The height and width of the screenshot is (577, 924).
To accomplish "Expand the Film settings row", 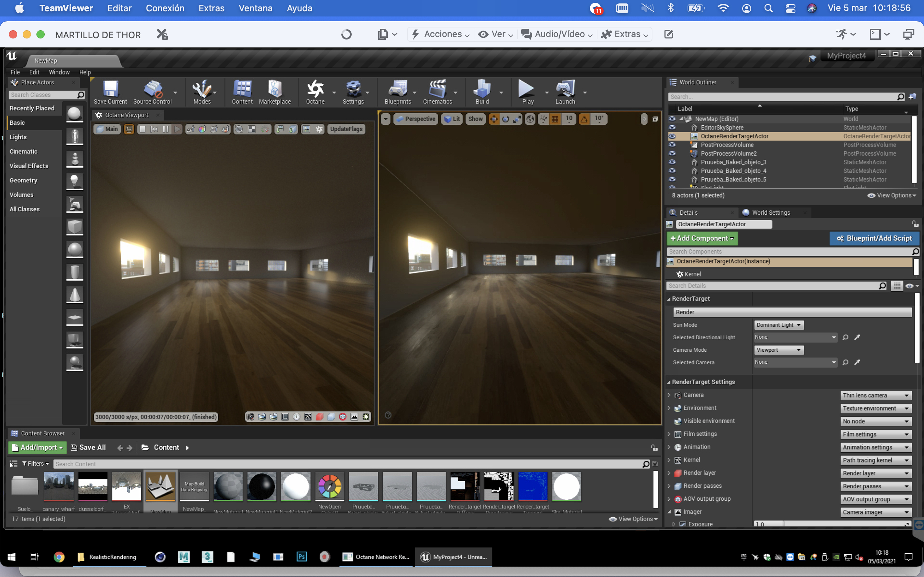I will (669, 434).
